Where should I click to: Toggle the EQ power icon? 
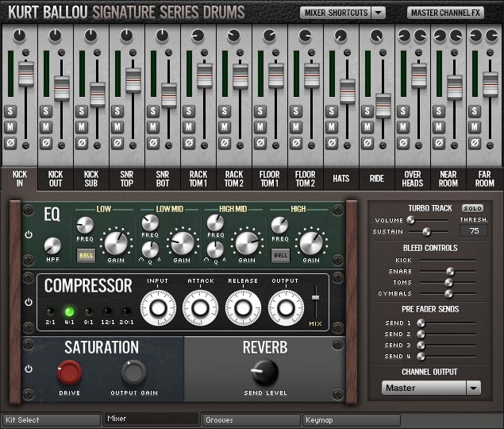coord(29,234)
